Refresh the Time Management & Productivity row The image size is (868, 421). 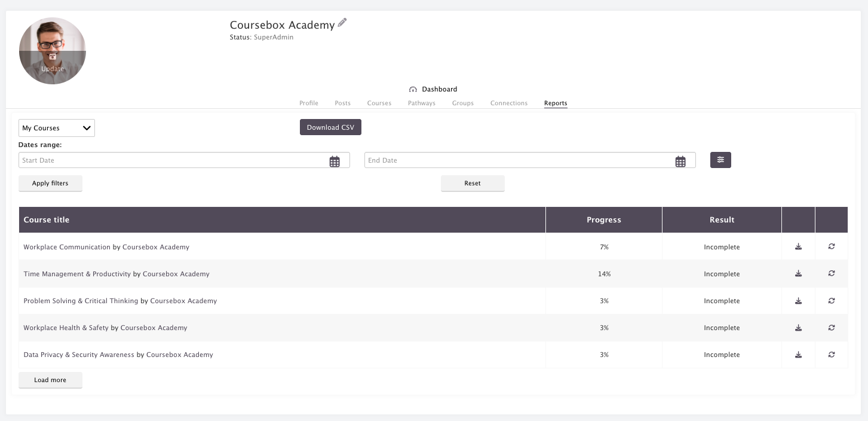832,273
